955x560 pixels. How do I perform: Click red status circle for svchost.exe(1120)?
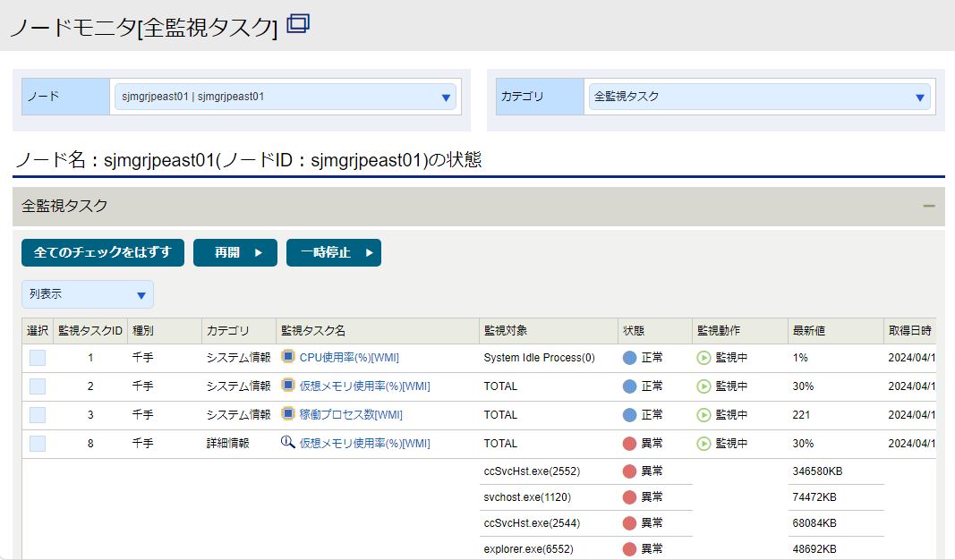(x=630, y=497)
